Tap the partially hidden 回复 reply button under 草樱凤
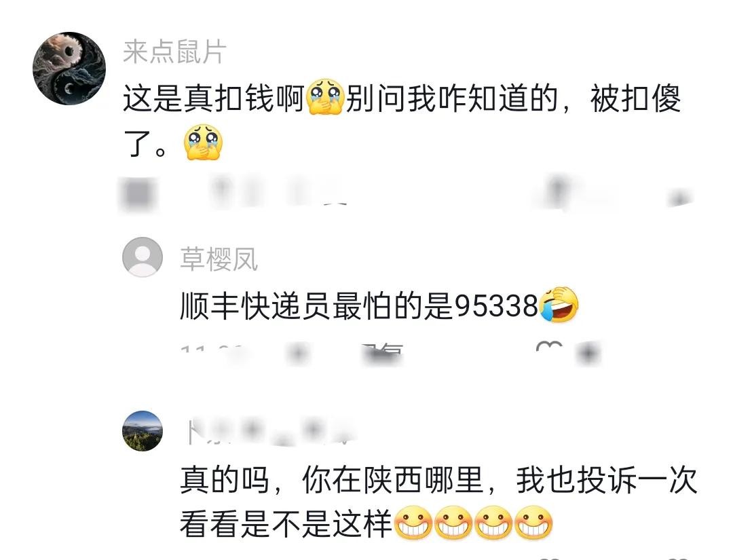733x560 pixels. tap(382, 352)
